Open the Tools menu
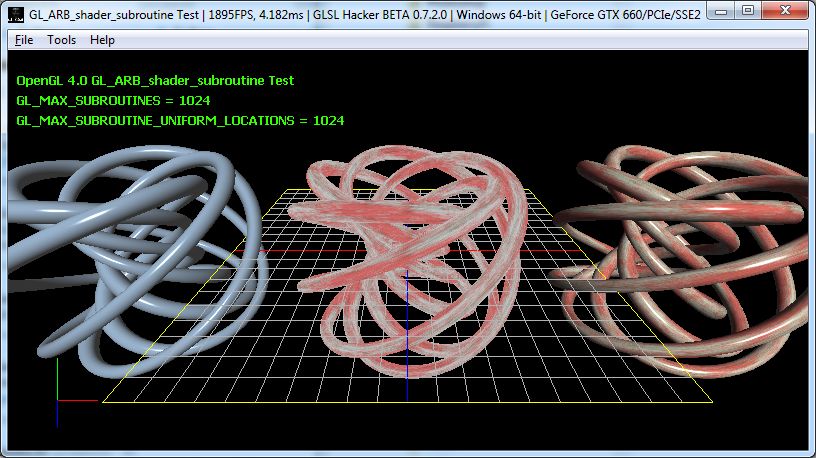Viewport: 816px width, 458px height. point(61,40)
